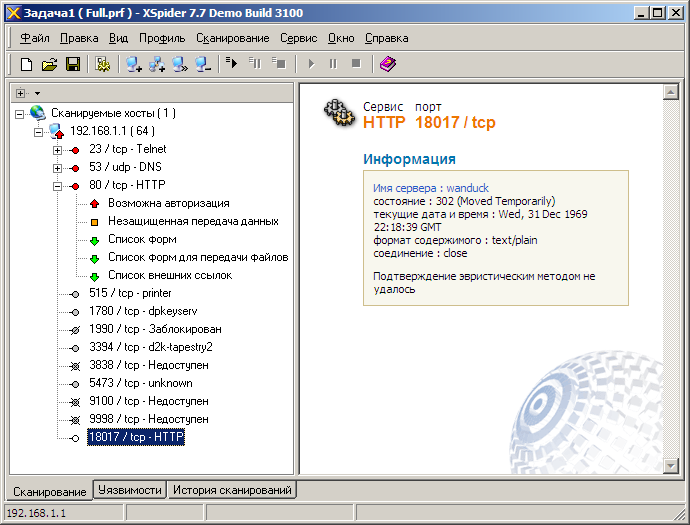The width and height of the screenshot is (690, 525).
Task: Select Список форм для передачи файлов
Action: coord(198,257)
